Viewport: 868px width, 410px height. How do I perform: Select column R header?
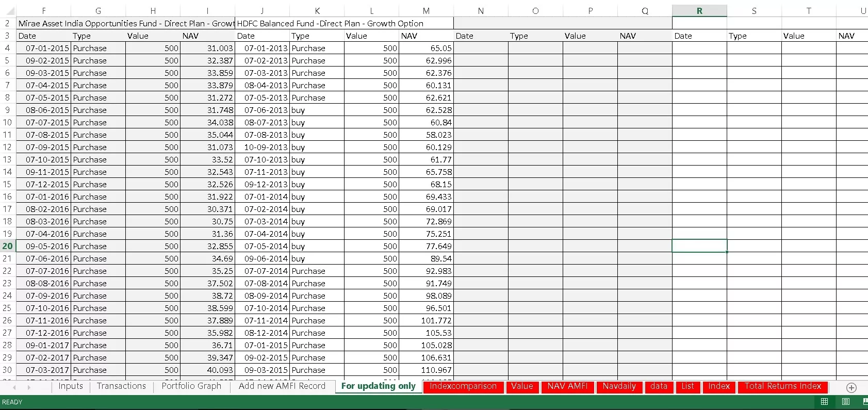[699, 11]
